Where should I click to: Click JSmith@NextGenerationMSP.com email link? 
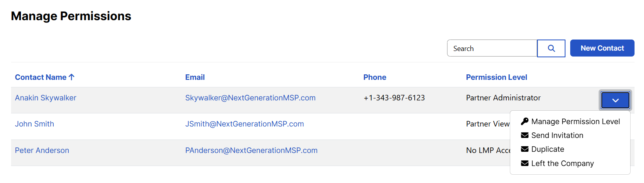point(245,124)
